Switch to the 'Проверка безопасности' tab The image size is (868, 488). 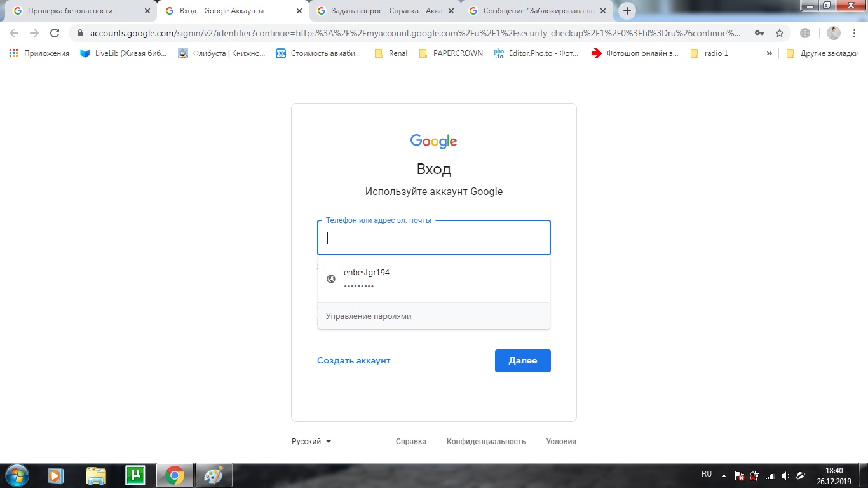79,11
